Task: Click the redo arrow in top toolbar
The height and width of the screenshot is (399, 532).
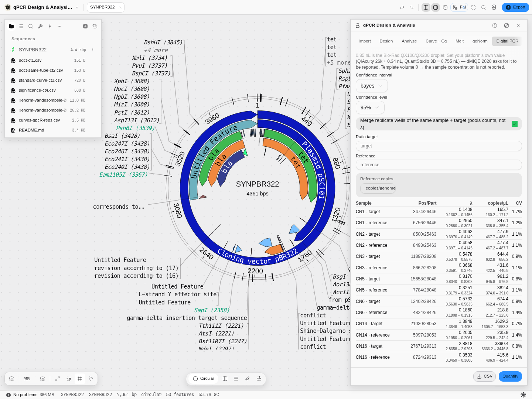Action: (412, 7)
